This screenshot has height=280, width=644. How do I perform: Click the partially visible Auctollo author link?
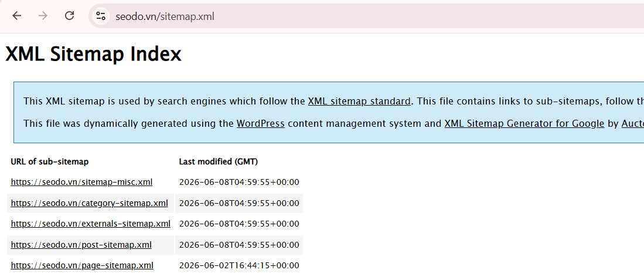click(632, 123)
